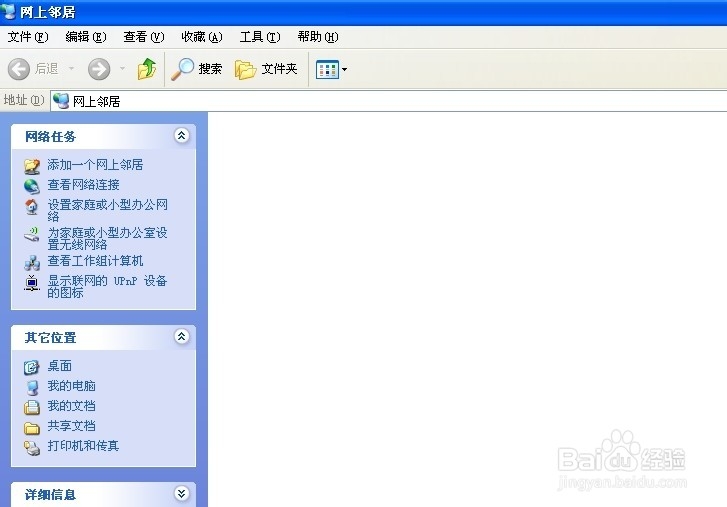
Task: Click the network icon in address bar
Action: [61, 101]
